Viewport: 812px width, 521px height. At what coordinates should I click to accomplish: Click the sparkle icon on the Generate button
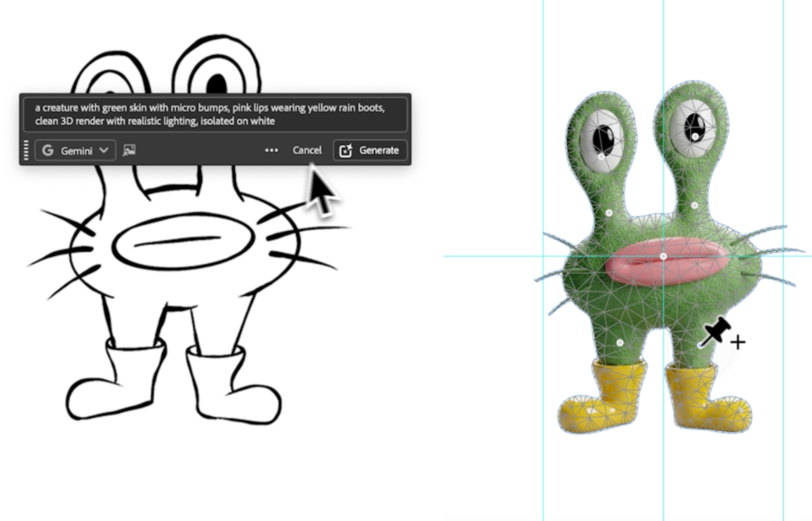tap(346, 150)
